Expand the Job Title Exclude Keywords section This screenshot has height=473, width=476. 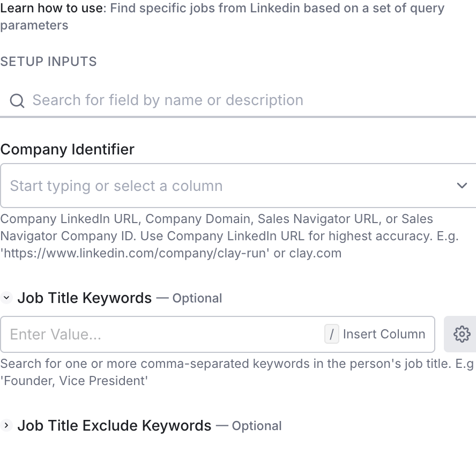pyautogui.click(x=6, y=426)
